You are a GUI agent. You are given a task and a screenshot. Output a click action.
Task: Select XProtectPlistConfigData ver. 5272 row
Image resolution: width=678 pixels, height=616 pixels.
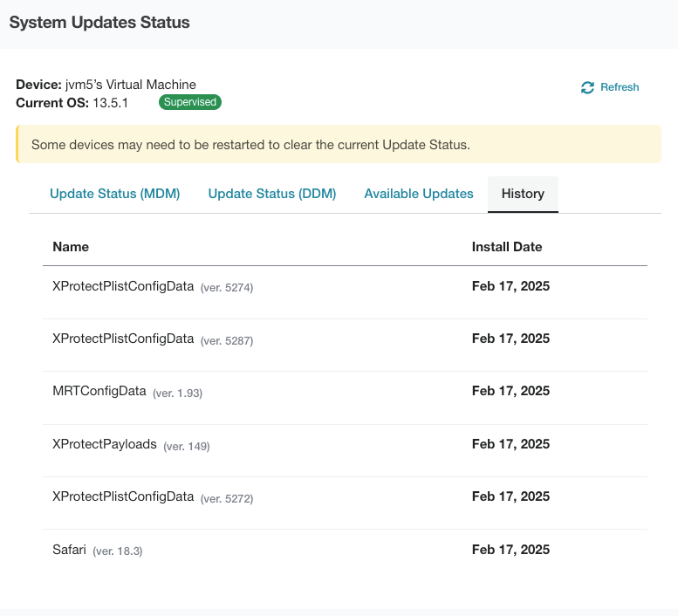[345, 503]
